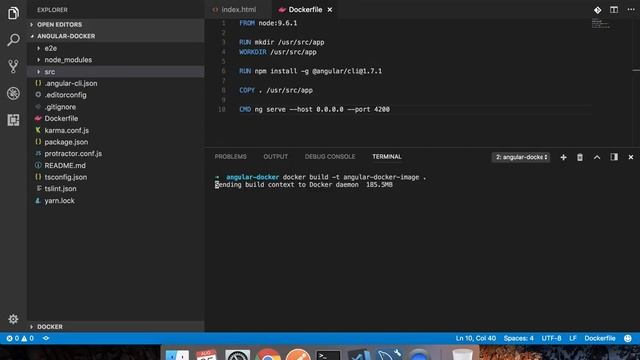Change Dockerfile language mode in status bar
This screenshot has height=360, width=640.
(x=600, y=338)
